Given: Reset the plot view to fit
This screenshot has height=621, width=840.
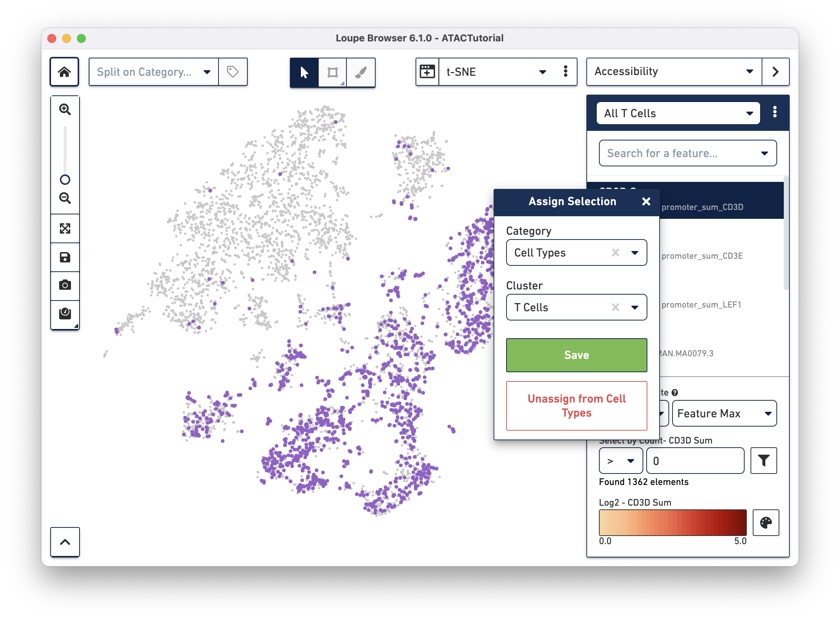Looking at the screenshot, I should 65,228.
